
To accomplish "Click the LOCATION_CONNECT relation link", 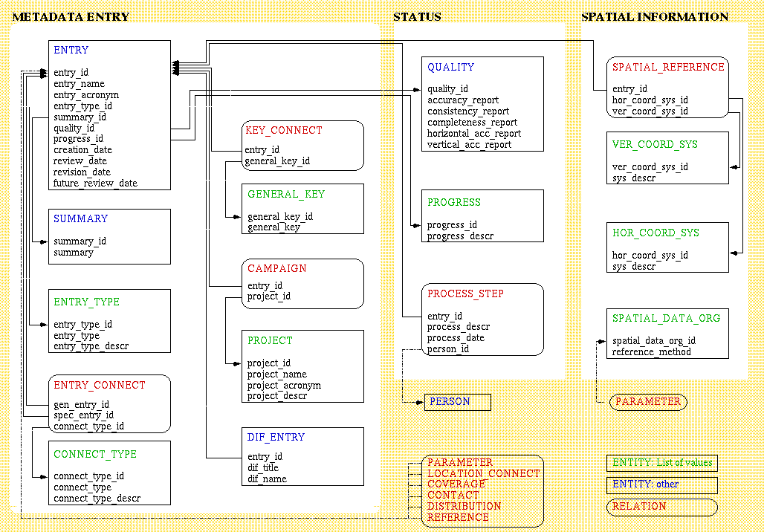I will click(x=483, y=473).
